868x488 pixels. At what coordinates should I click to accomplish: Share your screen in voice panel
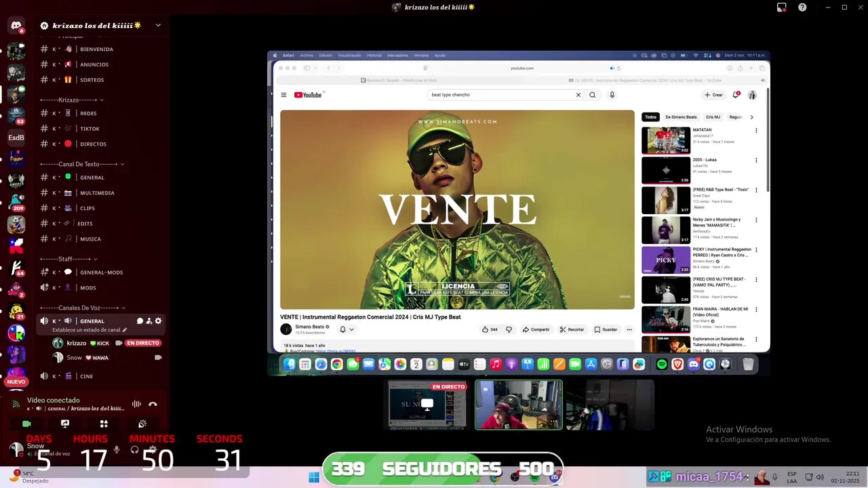65,424
